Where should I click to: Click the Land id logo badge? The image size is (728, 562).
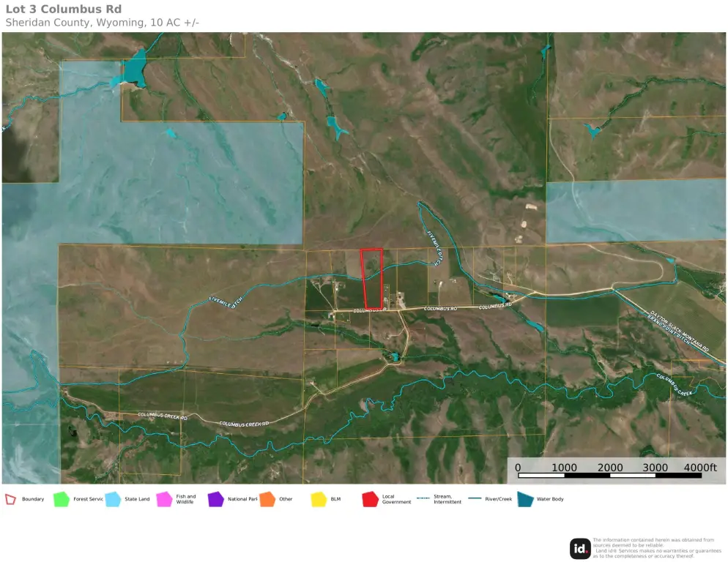tap(580, 549)
